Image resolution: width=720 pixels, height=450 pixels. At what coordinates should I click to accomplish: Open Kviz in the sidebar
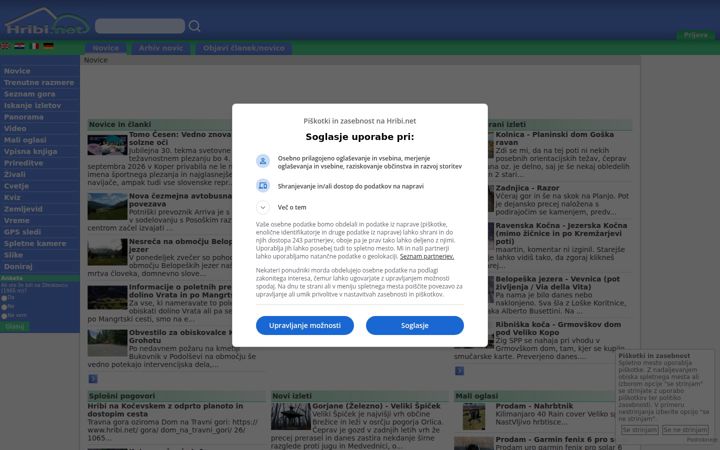tap(12, 197)
